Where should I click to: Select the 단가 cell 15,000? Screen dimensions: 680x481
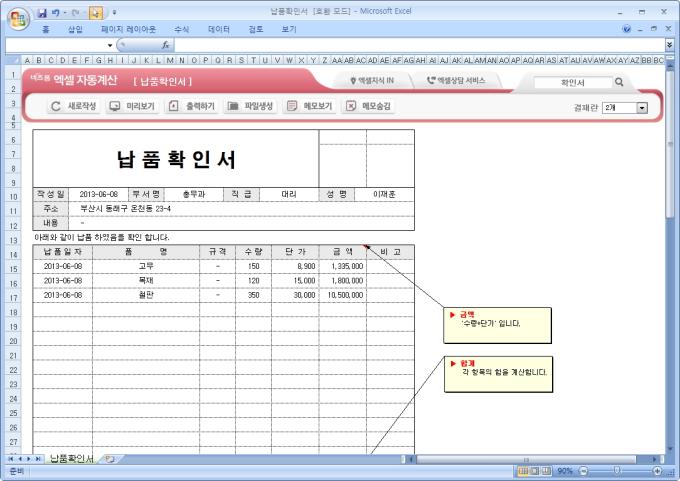[x=295, y=281]
